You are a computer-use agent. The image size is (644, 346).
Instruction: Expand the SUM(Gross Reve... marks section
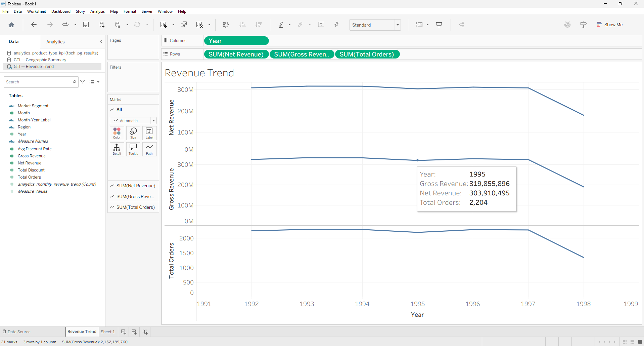click(x=133, y=196)
